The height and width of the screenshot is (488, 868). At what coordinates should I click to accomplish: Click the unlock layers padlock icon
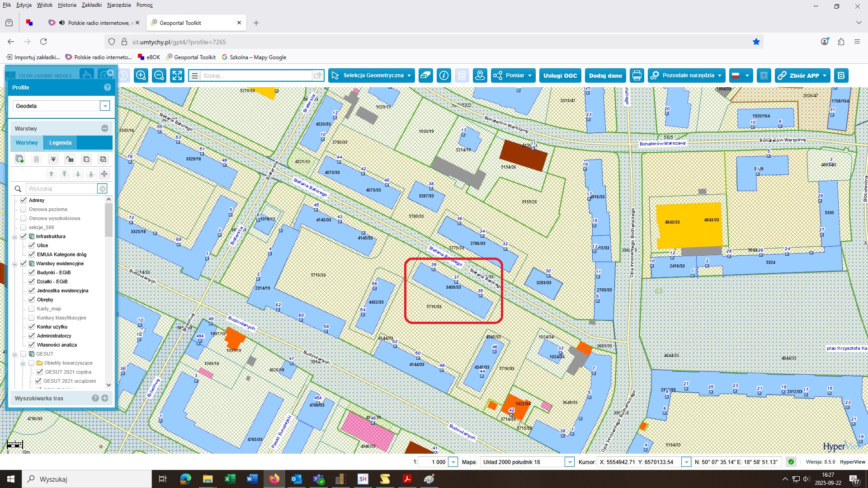[70, 159]
